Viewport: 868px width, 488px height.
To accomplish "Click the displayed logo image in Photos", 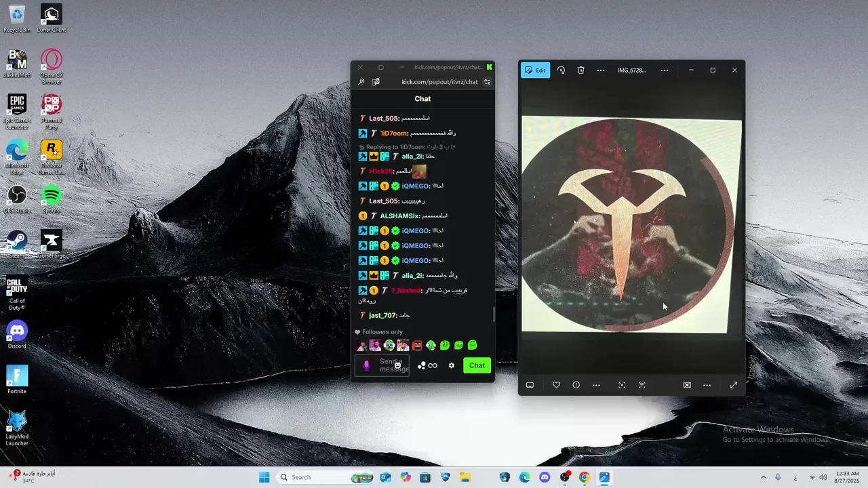I will click(631, 224).
